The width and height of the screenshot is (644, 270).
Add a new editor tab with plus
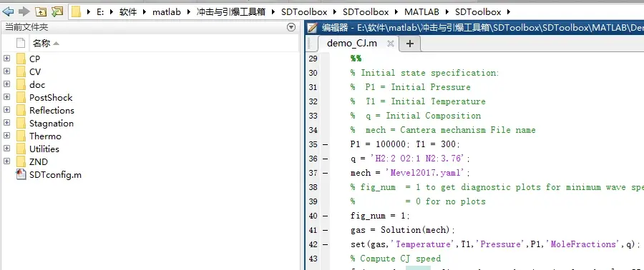410,44
